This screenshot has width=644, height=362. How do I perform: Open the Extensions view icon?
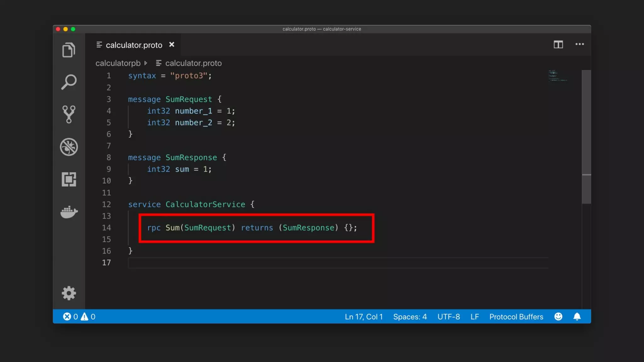[x=69, y=179]
